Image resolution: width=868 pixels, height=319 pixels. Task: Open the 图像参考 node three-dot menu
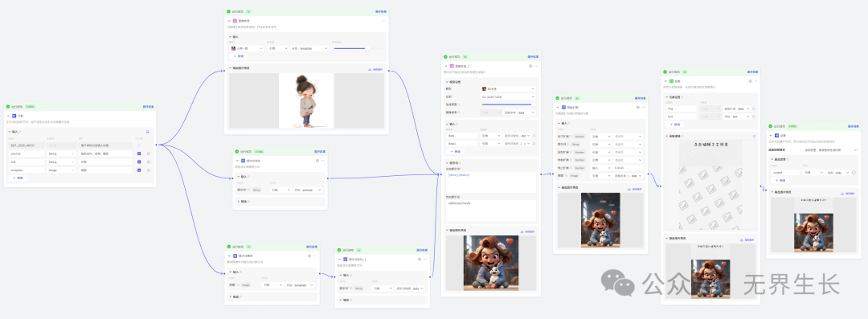(x=383, y=21)
